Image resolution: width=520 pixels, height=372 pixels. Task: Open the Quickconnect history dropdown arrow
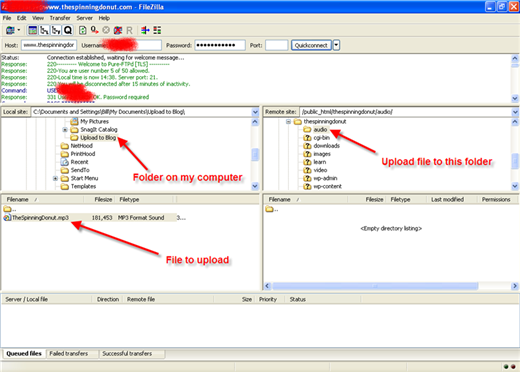[x=336, y=45]
